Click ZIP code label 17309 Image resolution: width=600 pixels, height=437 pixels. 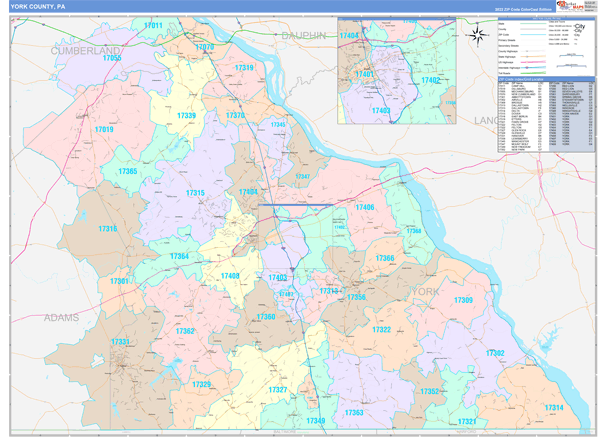click(463, 300)
